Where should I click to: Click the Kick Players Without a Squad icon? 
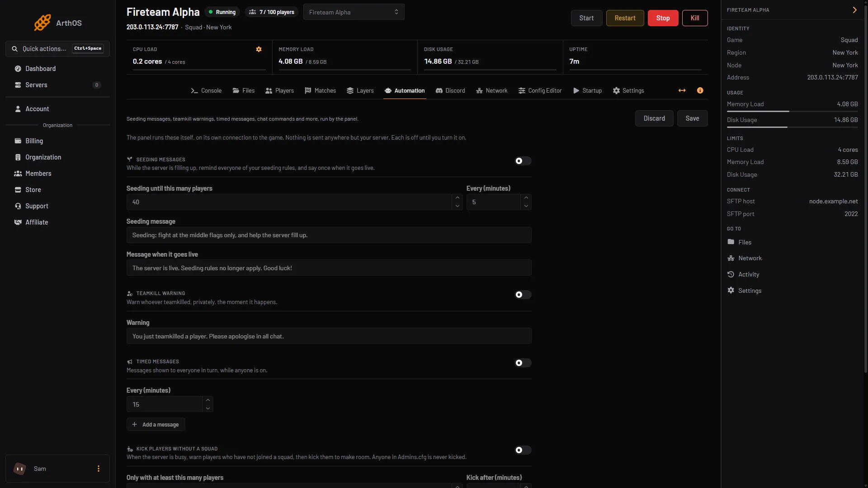[x=130, y=449]
